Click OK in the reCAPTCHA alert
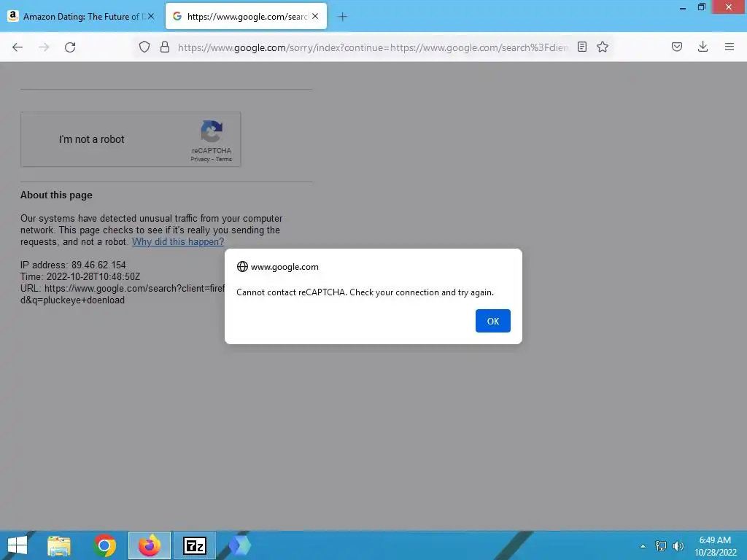This screenshot has height=560, width=747. [492, 321]
